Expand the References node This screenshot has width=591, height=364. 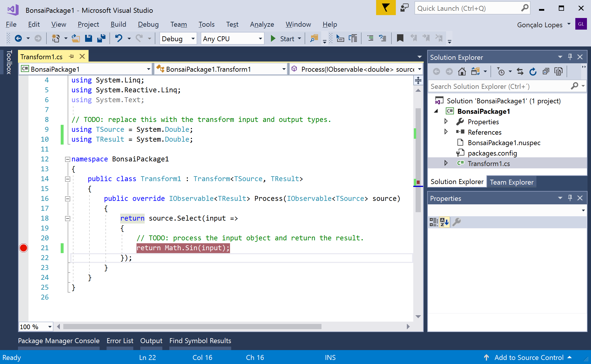tap(446, 132)
